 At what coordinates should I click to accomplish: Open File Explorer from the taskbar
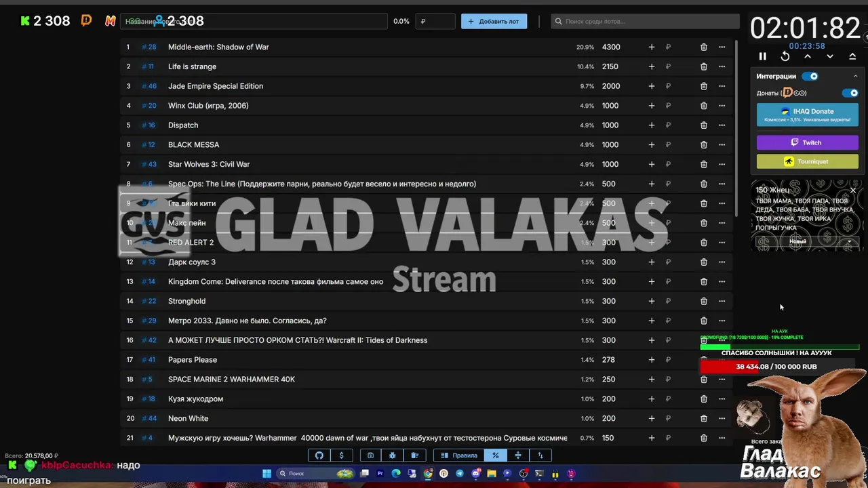[x=492, y=474]
